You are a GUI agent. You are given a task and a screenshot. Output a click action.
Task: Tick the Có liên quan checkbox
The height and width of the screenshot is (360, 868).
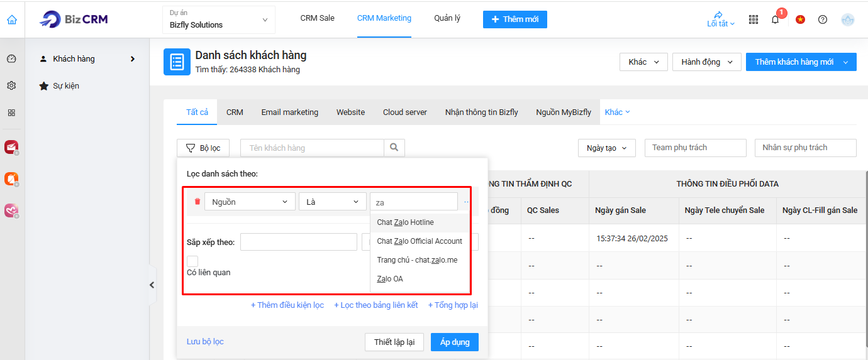tap(192, 261)
